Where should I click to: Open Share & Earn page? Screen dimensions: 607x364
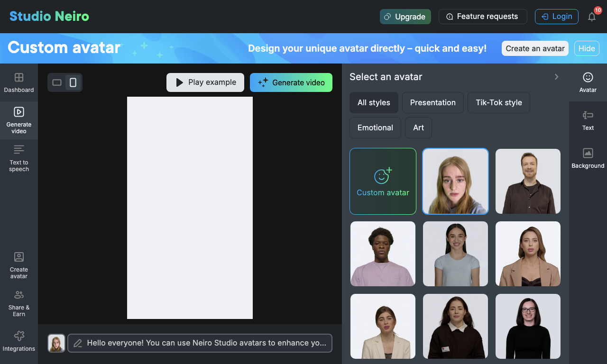click(19, 303)
